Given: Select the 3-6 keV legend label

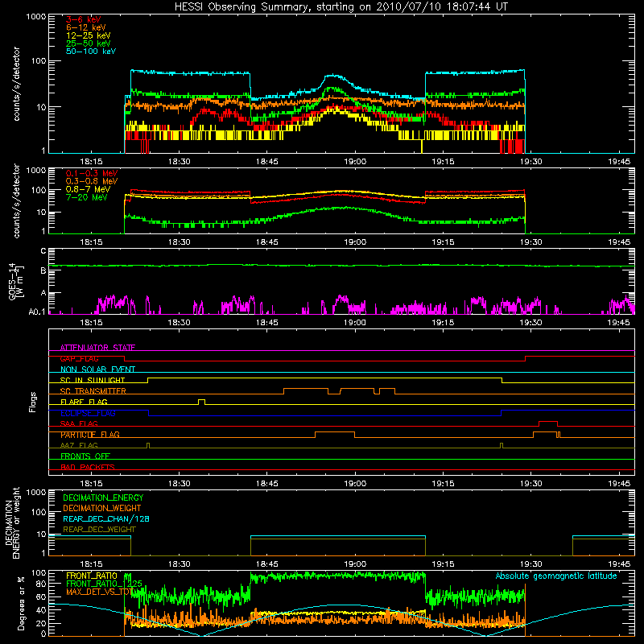Looking at the screenshot, I should (x=84, y=19).
